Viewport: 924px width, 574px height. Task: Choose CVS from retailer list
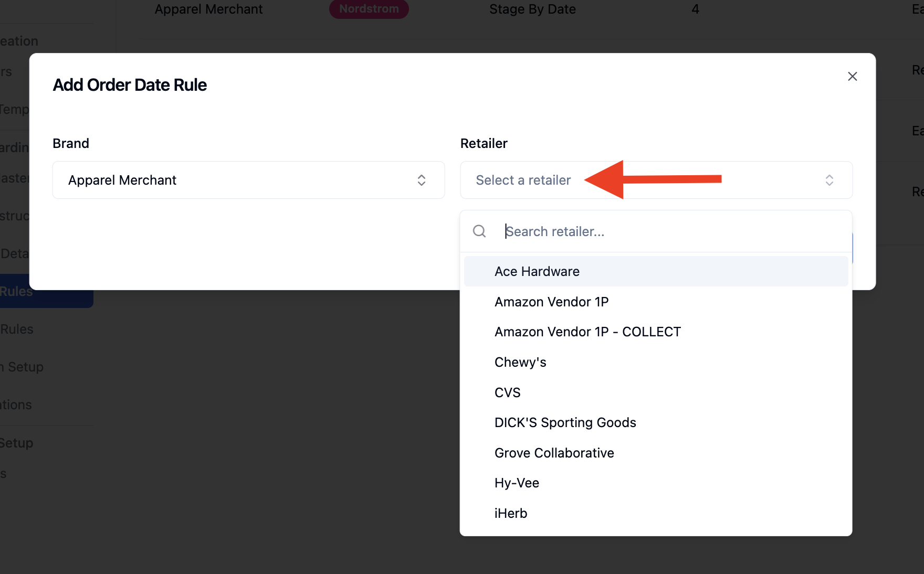tap(656, 392)
